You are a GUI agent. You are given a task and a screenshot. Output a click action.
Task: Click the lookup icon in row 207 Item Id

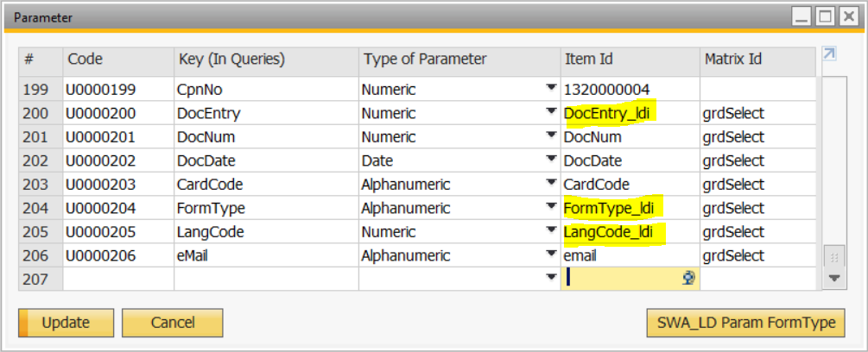(x=688, y=278)
